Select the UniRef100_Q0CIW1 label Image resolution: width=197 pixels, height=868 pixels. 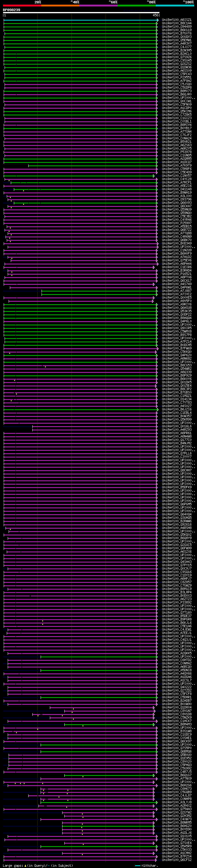click(176, 101)
